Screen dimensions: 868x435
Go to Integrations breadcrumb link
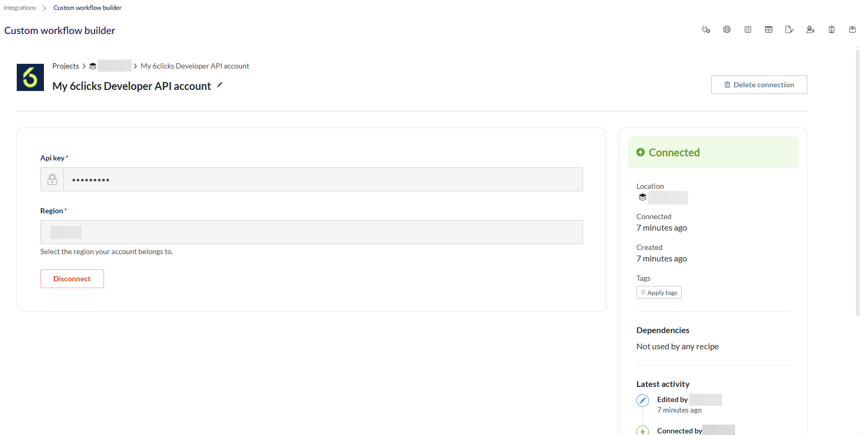pyautogui.click(x=20, y=8)
